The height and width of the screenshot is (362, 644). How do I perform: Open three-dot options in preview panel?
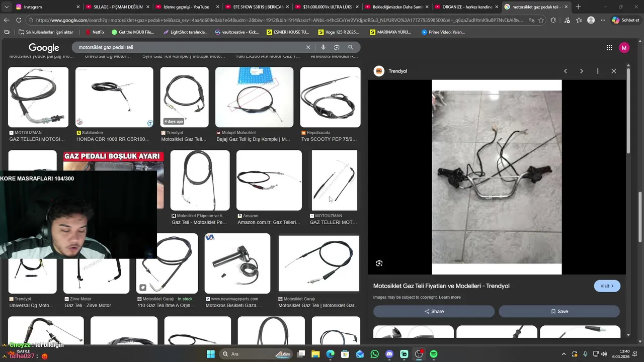coord(598,71)
